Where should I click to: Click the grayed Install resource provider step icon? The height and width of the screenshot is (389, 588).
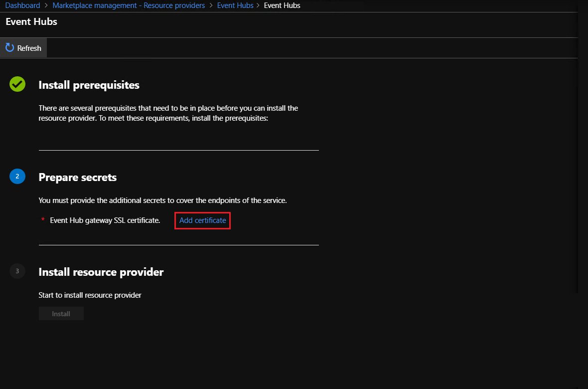(x=17, y=271)
